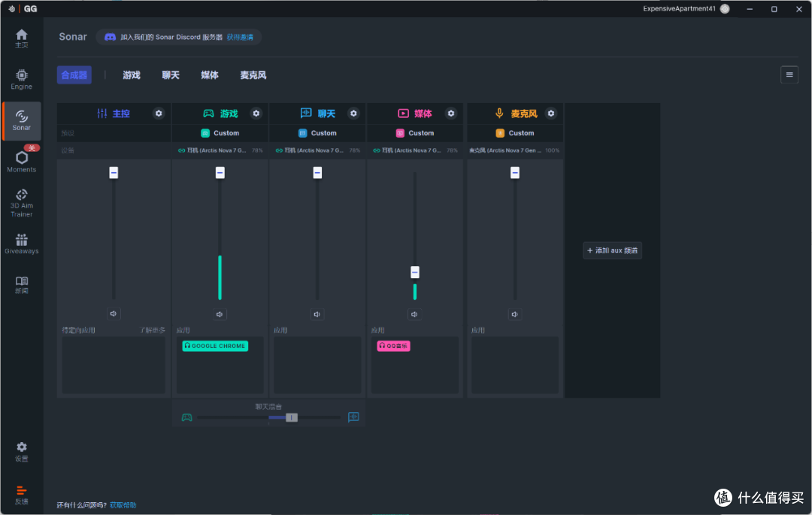This screenshot has width=812, height=515.
Task: Open 媒体 media channel settings gear
Action: (451, 114)
